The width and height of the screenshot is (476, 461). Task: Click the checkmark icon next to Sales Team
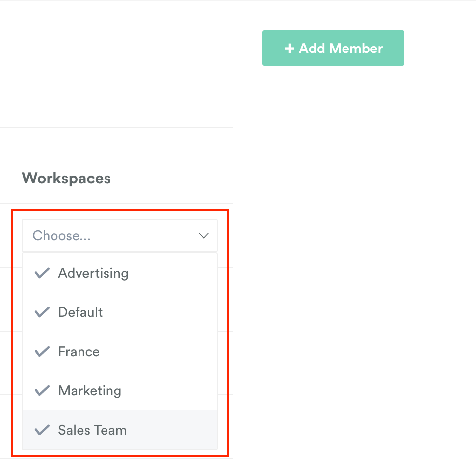click(x=42, y=430)
